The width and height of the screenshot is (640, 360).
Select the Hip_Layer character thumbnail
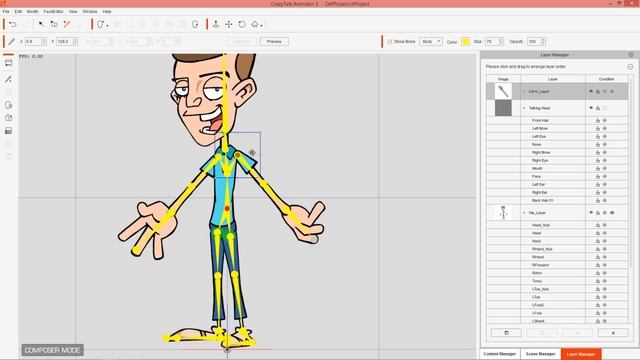click(x=503, y=213)
